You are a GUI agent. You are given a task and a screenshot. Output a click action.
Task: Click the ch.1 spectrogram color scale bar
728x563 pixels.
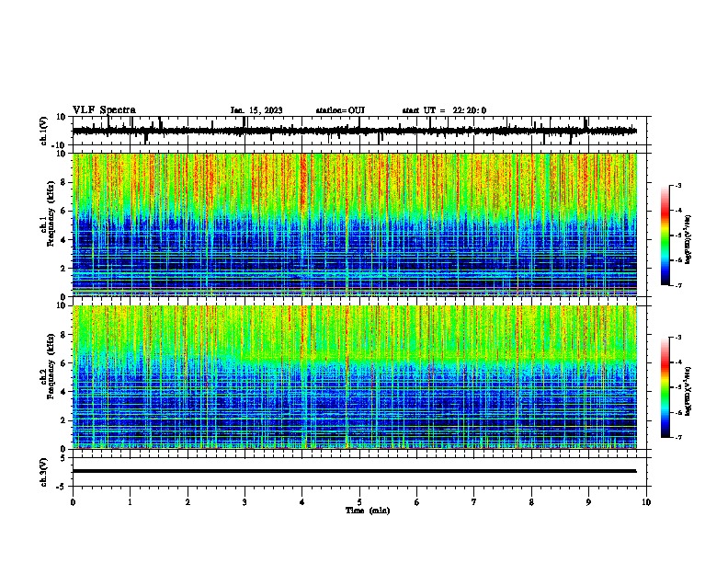click(665, 236)
